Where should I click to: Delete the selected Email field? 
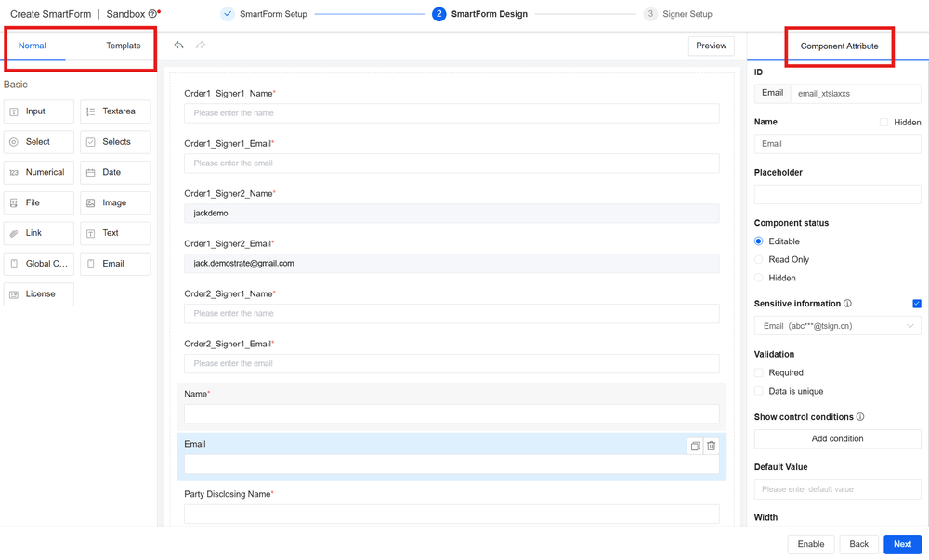(x=711, y=446)
